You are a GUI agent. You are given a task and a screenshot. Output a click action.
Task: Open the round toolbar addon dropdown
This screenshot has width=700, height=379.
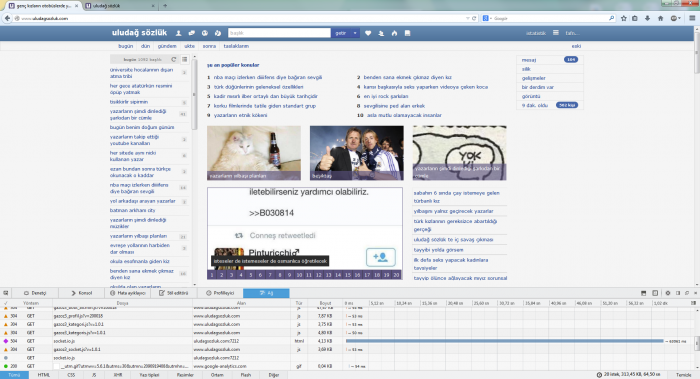(675, 18)
